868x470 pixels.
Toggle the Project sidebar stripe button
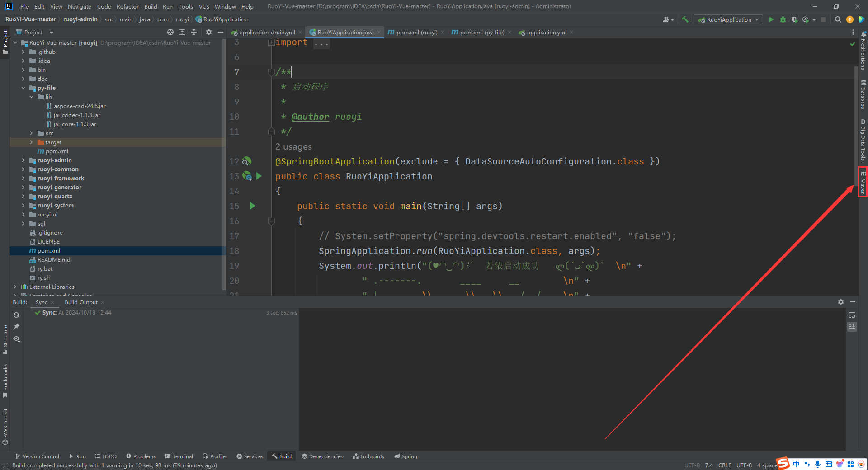point(5,42)
